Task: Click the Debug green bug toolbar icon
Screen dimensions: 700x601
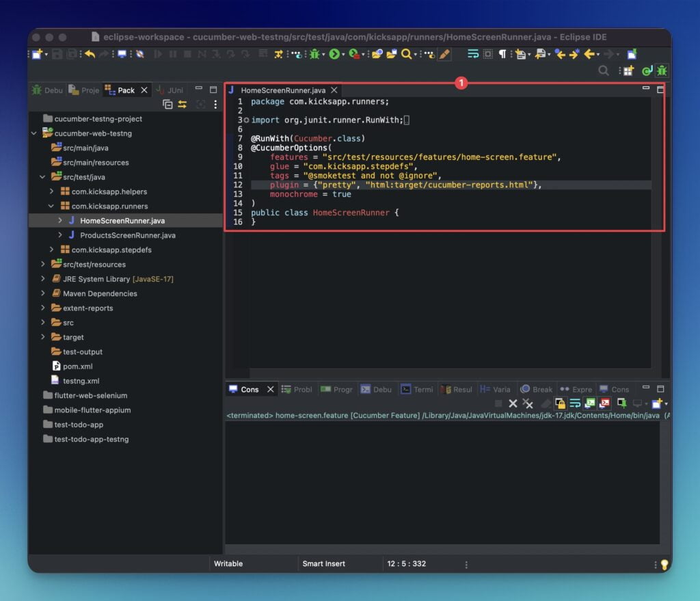Action: [x=314, y=54]
